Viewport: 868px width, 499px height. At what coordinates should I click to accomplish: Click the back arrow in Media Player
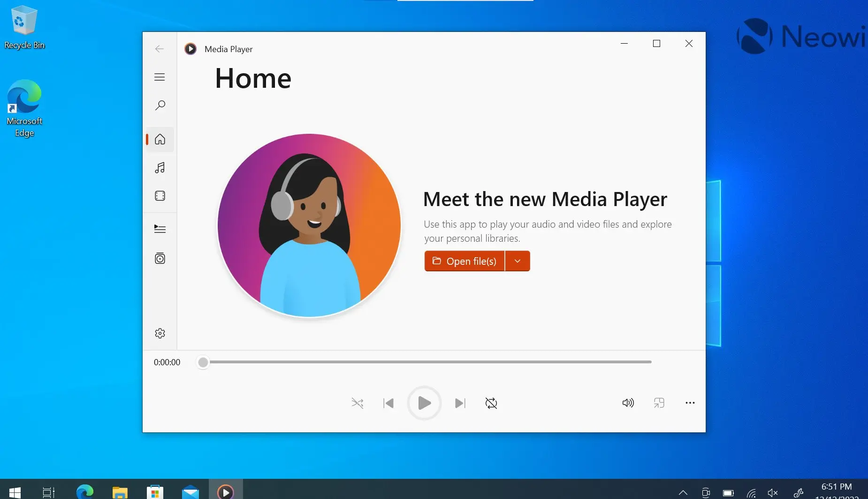click(160, 49)
